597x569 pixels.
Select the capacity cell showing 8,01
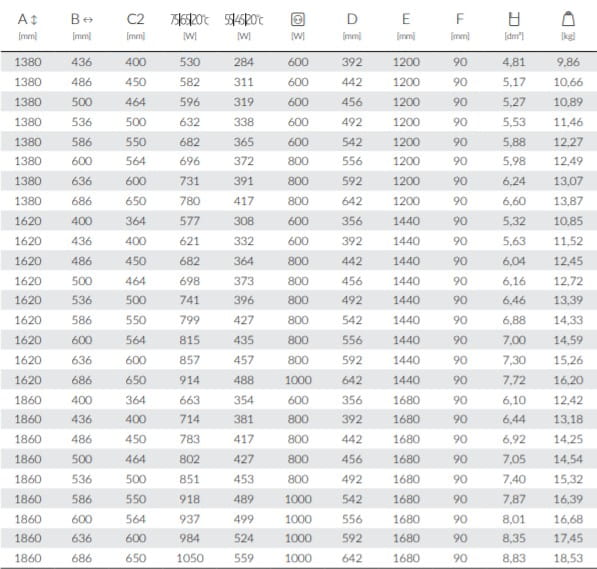click(x=514, y=519)
